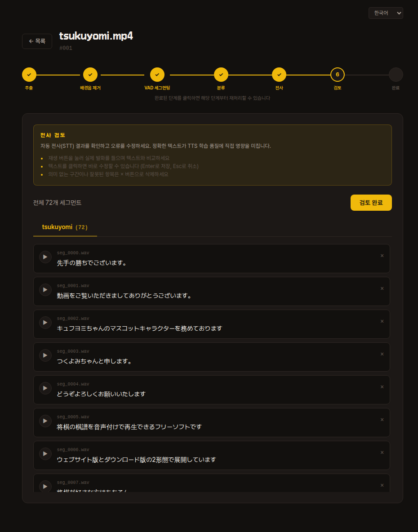Image resolution: width=418 pixels, height=532 pixels.
Task: Play the seg_0001.wav segment audio
Action: click(x=45, y=289)
